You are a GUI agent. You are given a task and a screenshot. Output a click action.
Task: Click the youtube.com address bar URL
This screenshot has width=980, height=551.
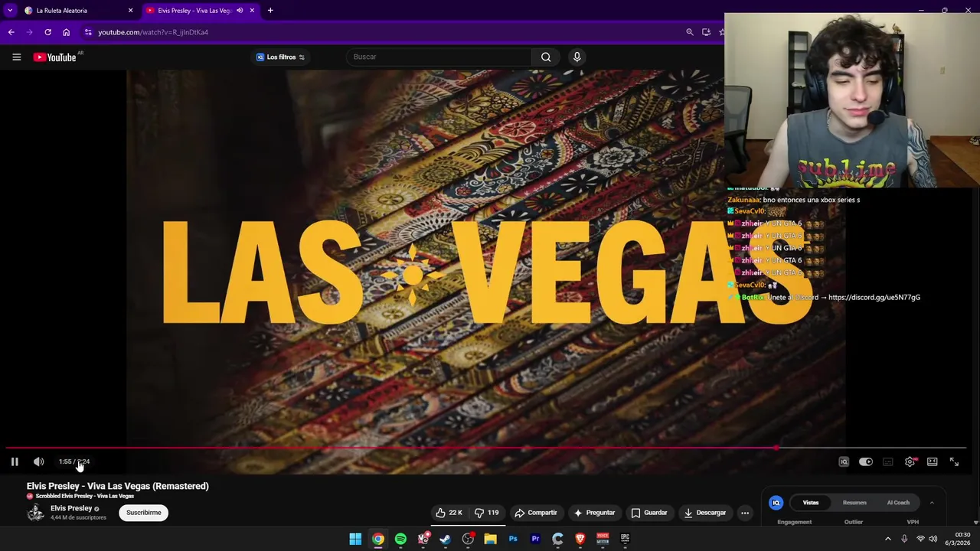(x=153, y=32)
